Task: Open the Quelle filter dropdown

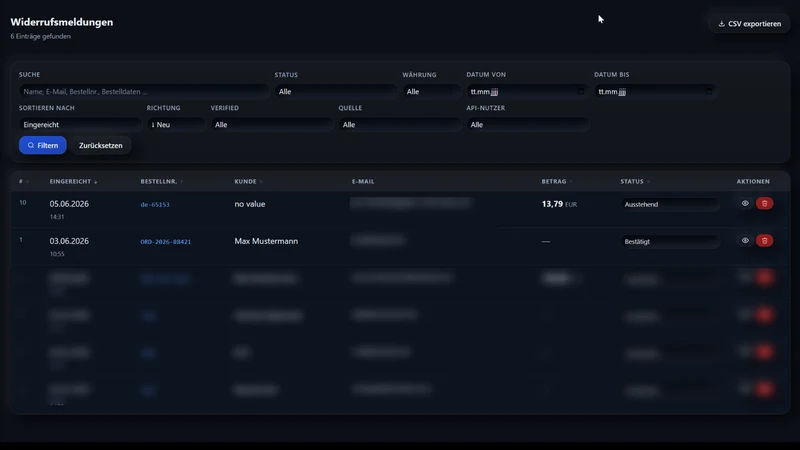Action: (399, 124)
